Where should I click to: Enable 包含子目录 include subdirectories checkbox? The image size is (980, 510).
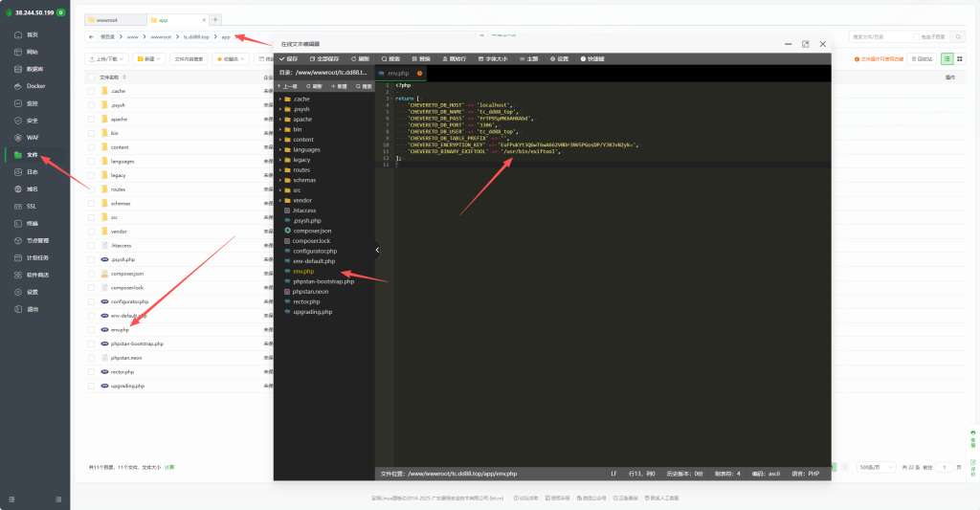pos(916,36)
